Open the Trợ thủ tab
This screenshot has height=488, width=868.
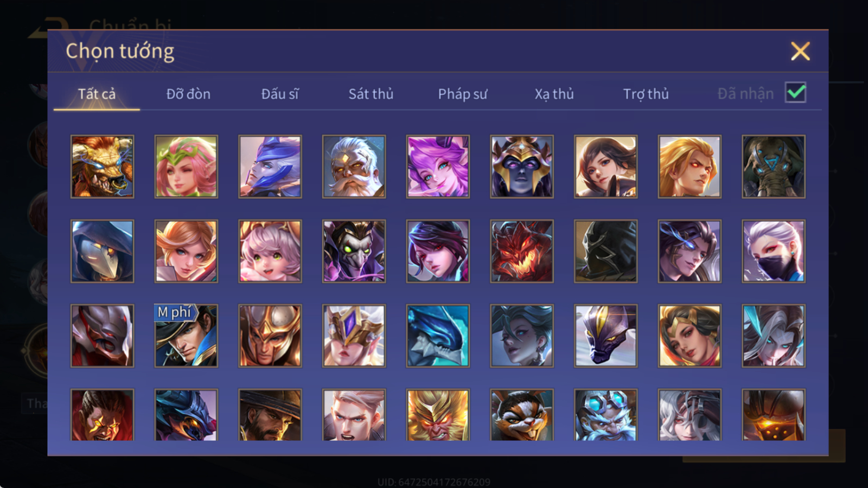[x=646, y=94]
